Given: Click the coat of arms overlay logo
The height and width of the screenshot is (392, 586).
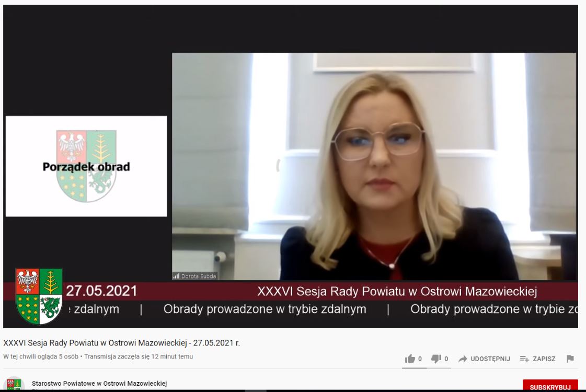Looking at the screenshot, I should coord(39,296).
